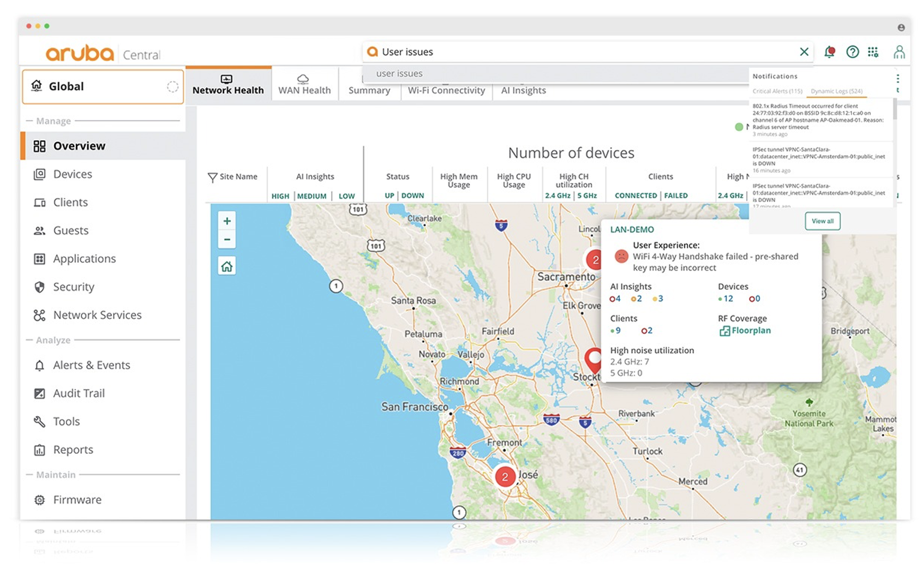Sort by Status DOWN column
The width and height of the screenshot is (924, 574).
pos(413,196)
